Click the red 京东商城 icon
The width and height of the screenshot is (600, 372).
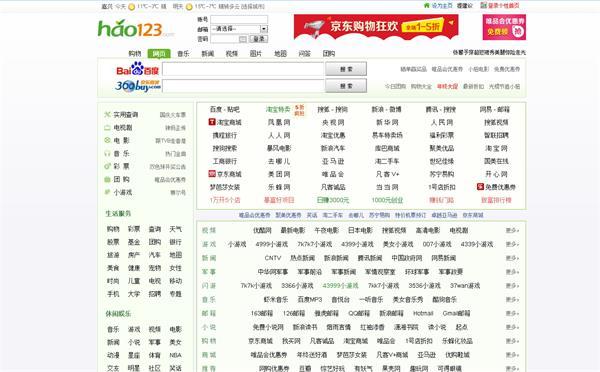tap(212, 174)
